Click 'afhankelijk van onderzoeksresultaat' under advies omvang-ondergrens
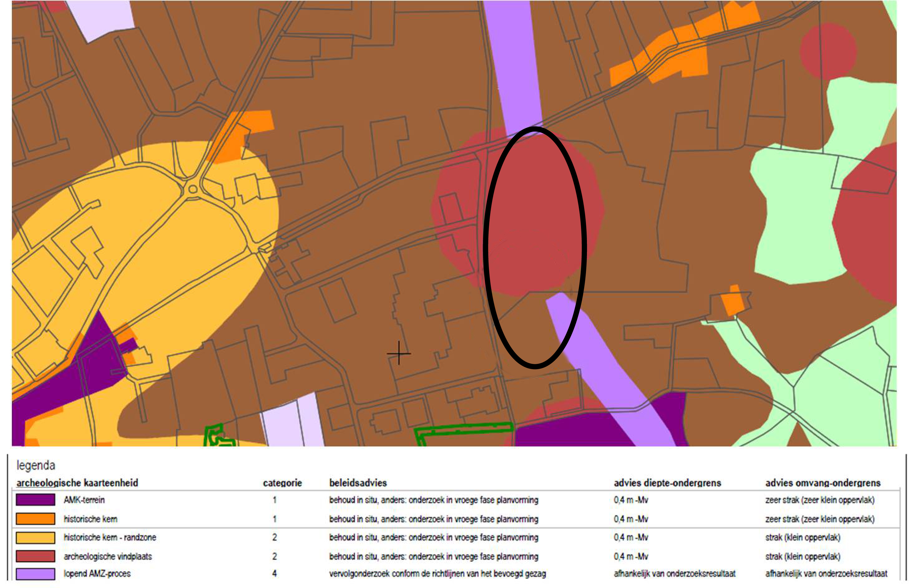The height and width of the screenshot is (588, 913). point(826,573)
